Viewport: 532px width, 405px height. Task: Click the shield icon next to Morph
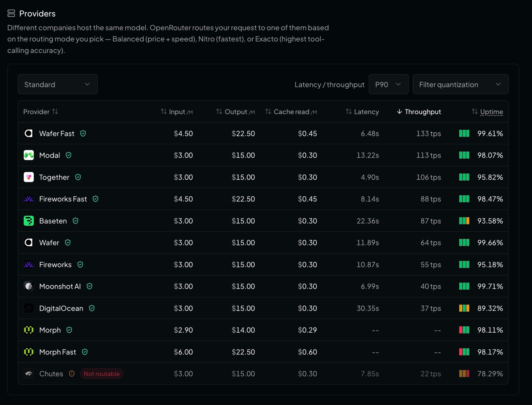(x=69, y=330)
